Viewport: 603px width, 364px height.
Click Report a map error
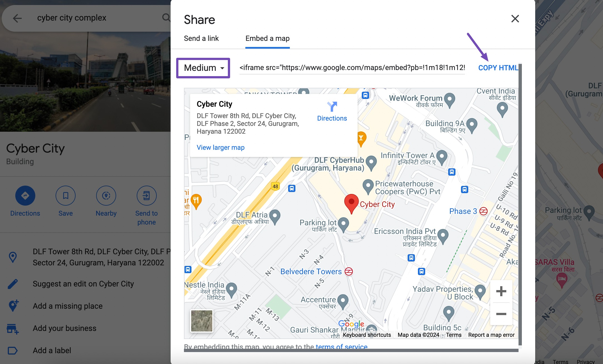(x=491, y=335)
